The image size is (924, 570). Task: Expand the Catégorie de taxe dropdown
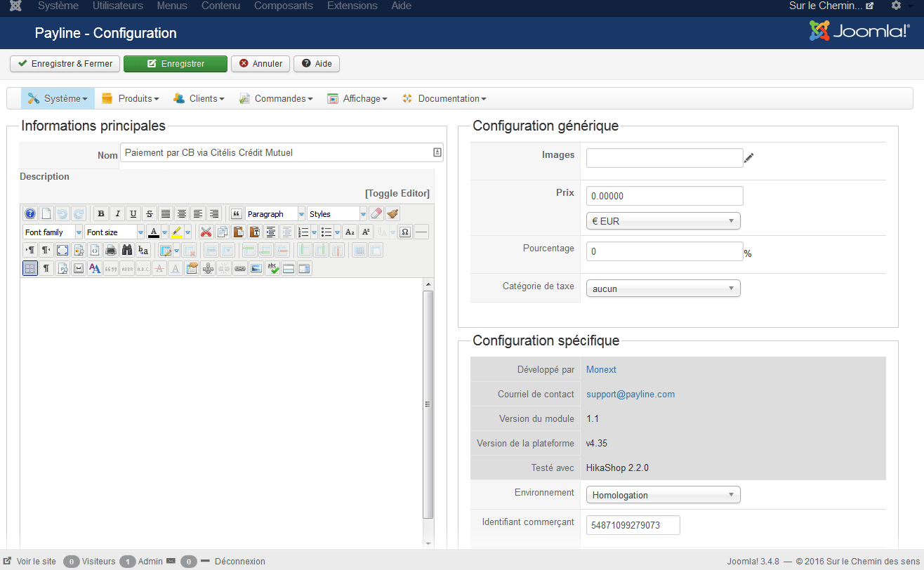663,289
